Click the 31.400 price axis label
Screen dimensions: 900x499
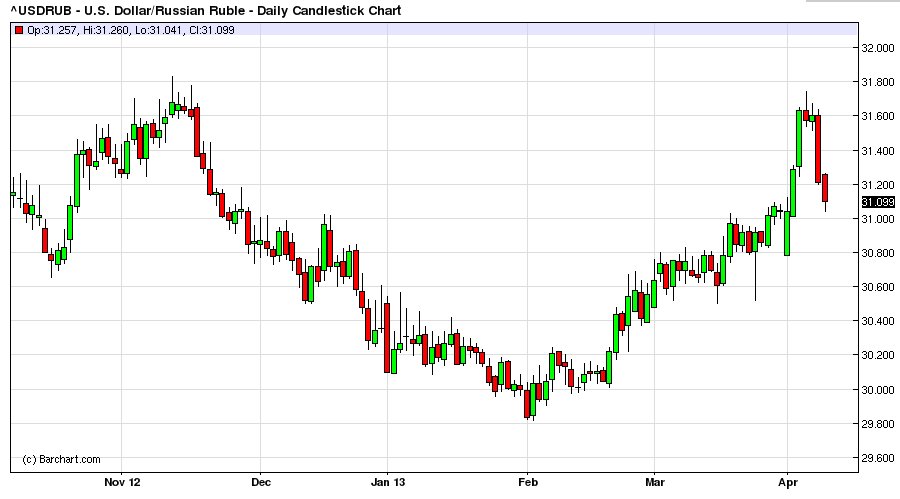tap(878, 151)
